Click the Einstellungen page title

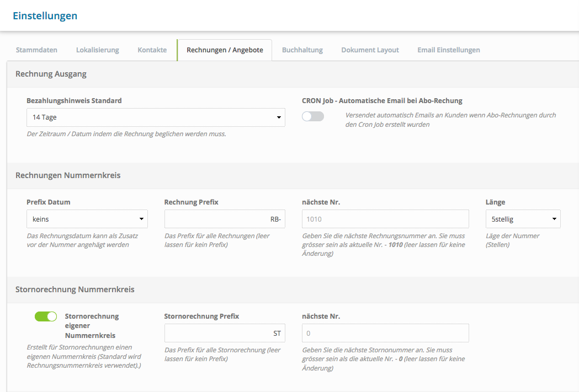pyautogui.click(x=45, y=16)
